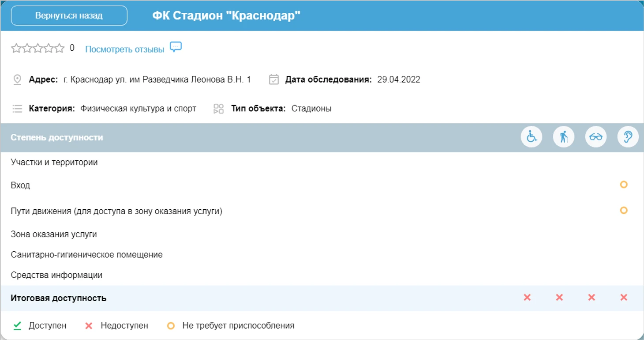The height and width of the screenshot is (340, 644).
Task: Click the second rating star
Action: [x=27, y=48]
